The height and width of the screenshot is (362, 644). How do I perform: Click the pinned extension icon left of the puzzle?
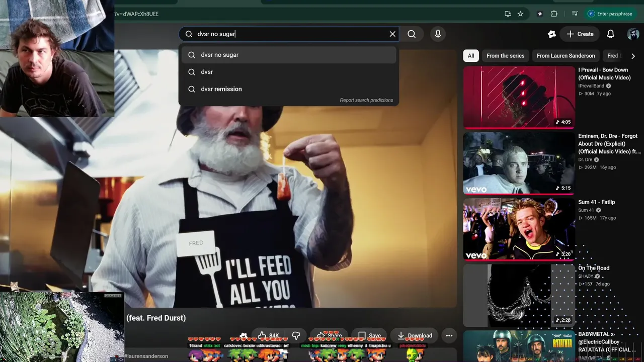point(540,14)
